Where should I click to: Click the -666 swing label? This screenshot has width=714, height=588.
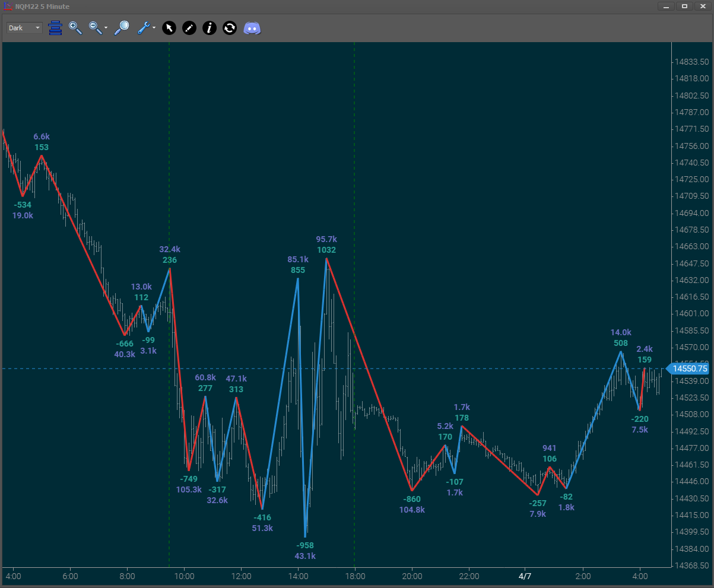pyautogui.click(x=125, y=343)
